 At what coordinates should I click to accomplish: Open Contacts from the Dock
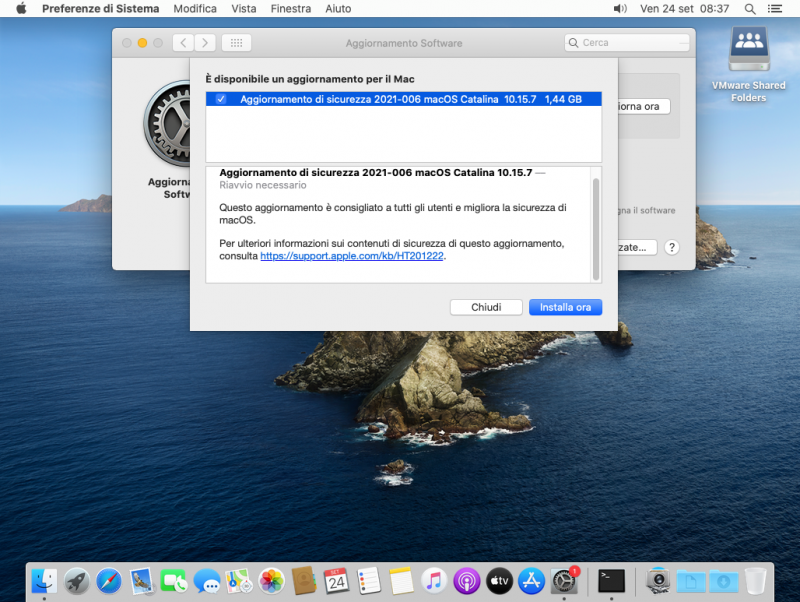pyautogui.click(x=304, y=581)
